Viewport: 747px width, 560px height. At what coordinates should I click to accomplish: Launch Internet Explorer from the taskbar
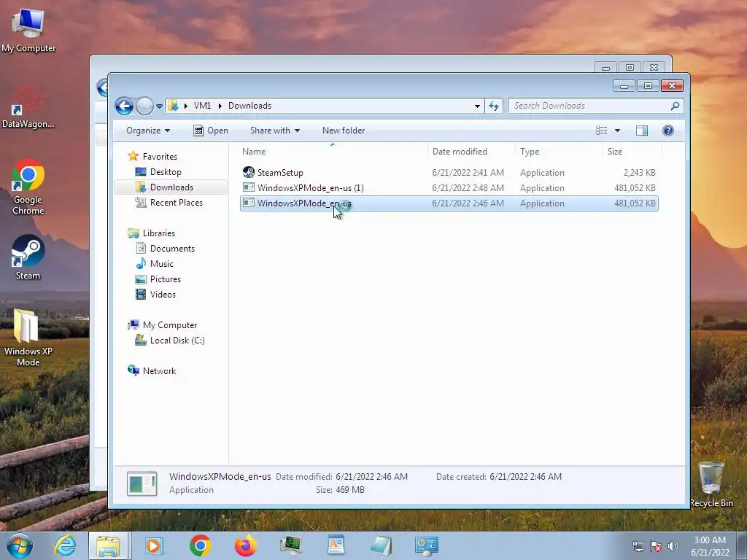click(65, 545)
